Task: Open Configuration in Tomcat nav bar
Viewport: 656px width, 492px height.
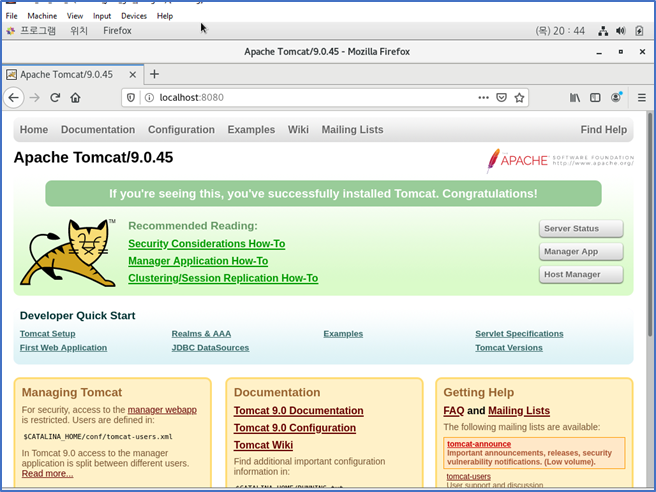Action: click(181, 130)
